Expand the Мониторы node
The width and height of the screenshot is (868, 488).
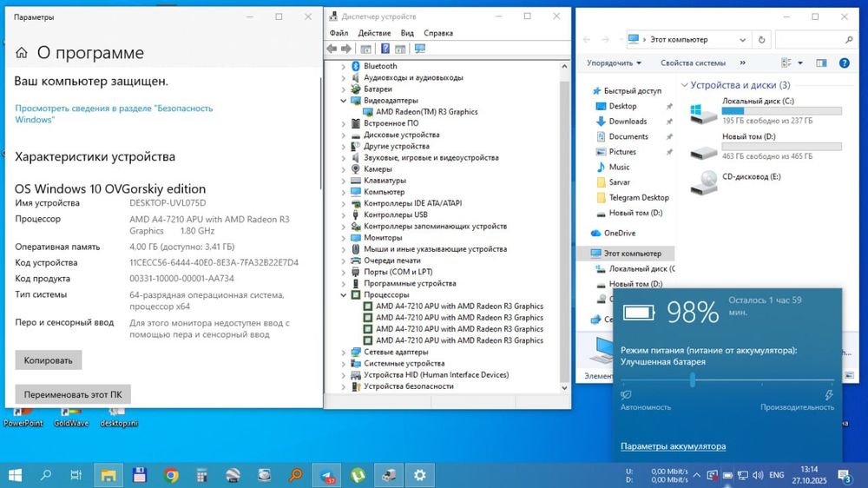(x=343, y=238)
